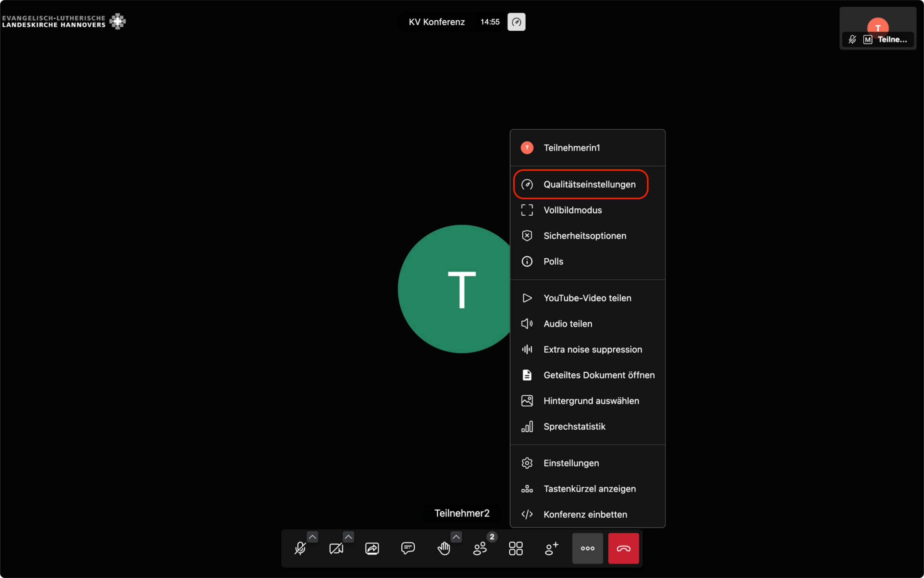Open the participants list icon
Viewport: 924px width, 578px height.
click(x=480, y=548)
